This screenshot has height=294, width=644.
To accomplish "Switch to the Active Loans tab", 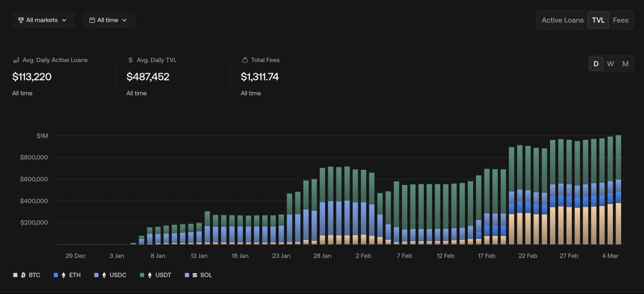I will point(562,20).
